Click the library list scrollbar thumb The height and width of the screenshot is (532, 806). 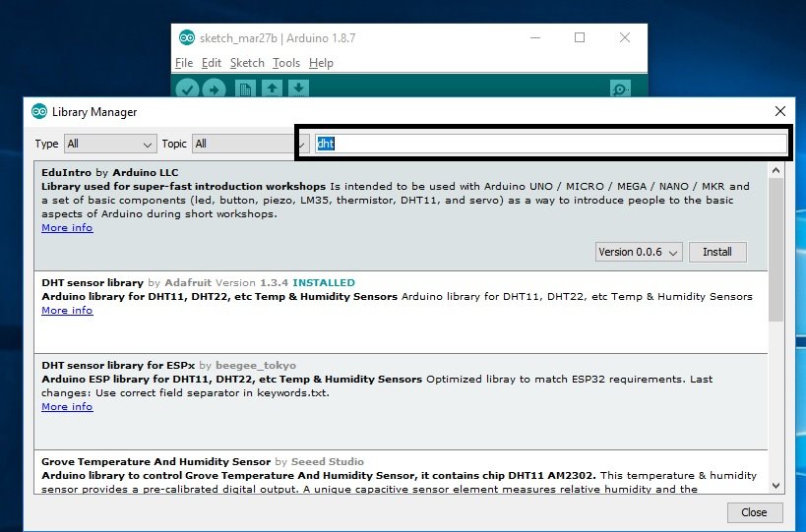776,250
